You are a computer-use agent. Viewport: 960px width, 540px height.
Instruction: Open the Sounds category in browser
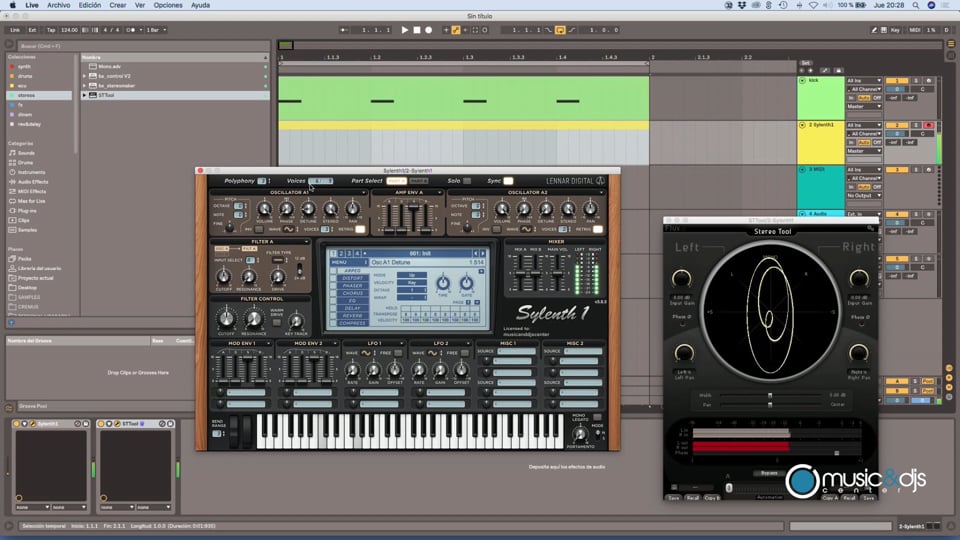pos(26,153)
